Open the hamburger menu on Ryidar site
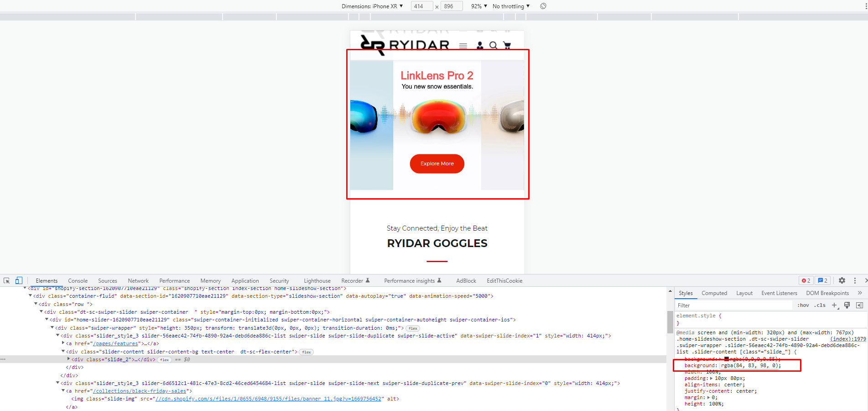 coord(463,46)
